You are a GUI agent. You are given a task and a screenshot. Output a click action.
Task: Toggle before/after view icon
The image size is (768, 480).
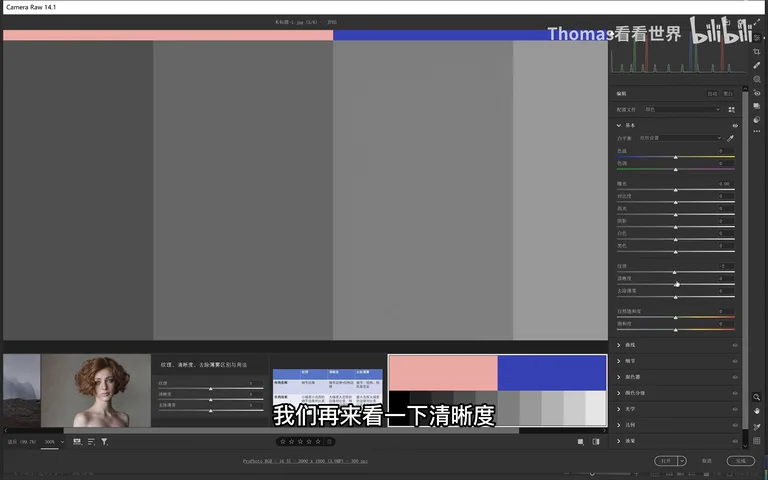596,442
